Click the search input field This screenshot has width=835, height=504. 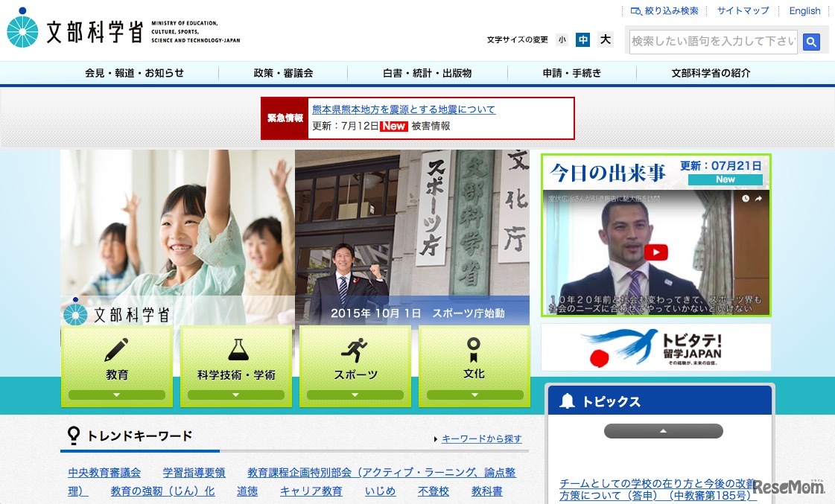tap(711, 42)
